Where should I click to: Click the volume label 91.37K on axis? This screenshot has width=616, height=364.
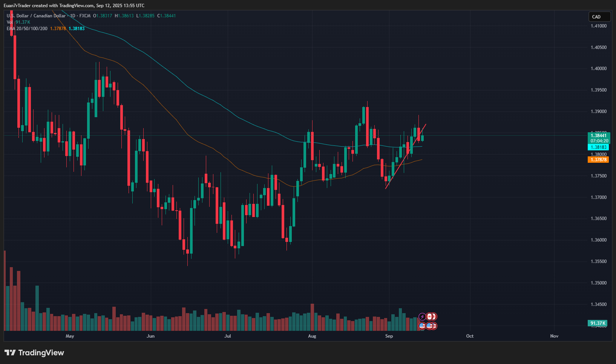point(598,323)
